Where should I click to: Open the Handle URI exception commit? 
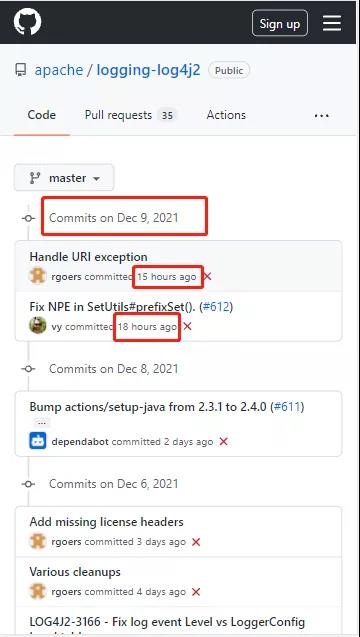(89, 257)
